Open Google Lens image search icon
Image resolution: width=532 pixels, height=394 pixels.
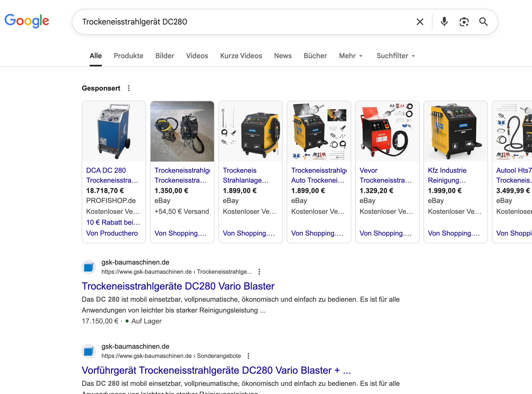[464, 22]
